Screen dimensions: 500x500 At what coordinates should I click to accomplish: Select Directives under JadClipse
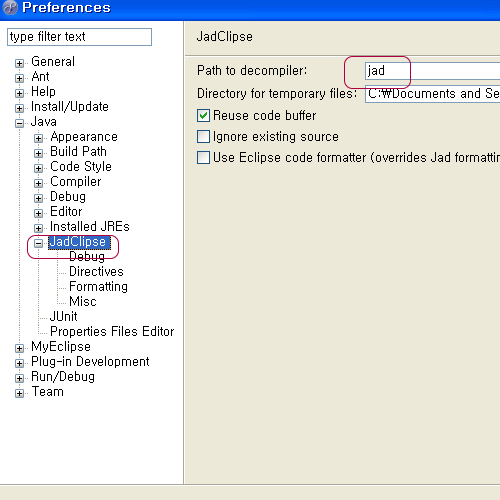(x=96, y=271)
